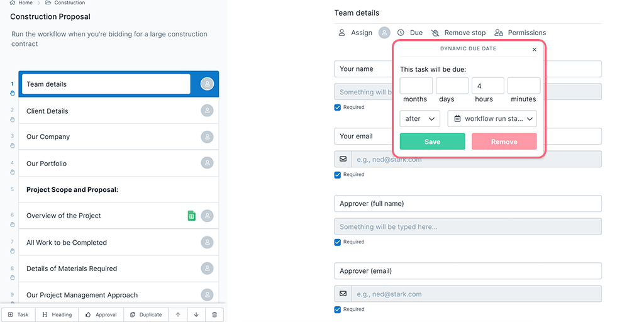The width and height of the screenshot is (644, 322).
Task: Click the days input field
Action: [452, 86]
